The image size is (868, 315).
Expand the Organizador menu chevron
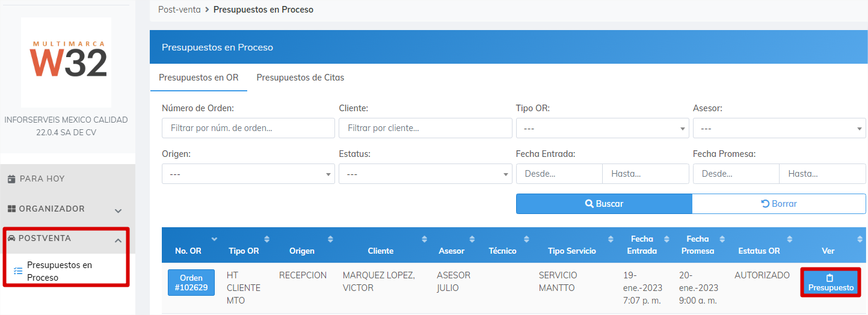click(119, 211)
